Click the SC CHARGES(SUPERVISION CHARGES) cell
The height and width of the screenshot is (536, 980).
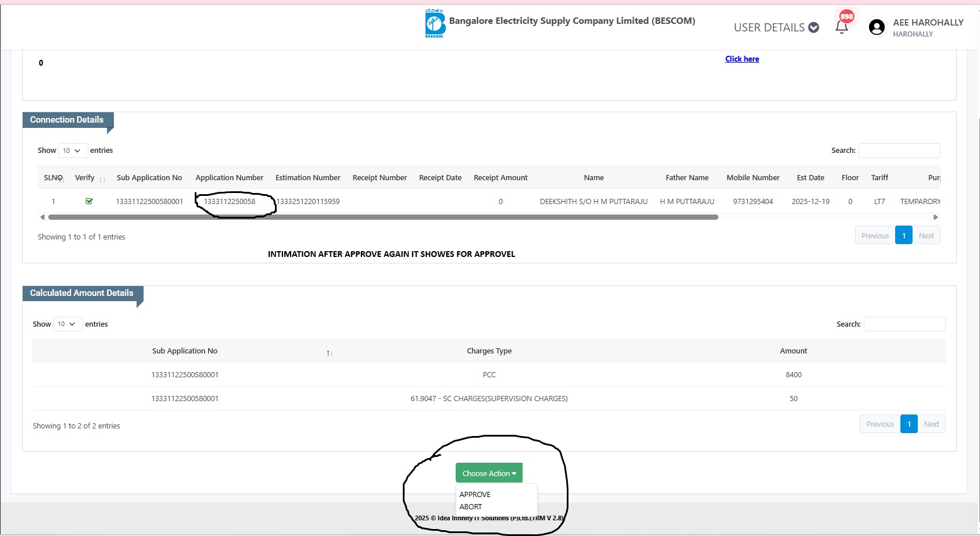pos(489,399)
